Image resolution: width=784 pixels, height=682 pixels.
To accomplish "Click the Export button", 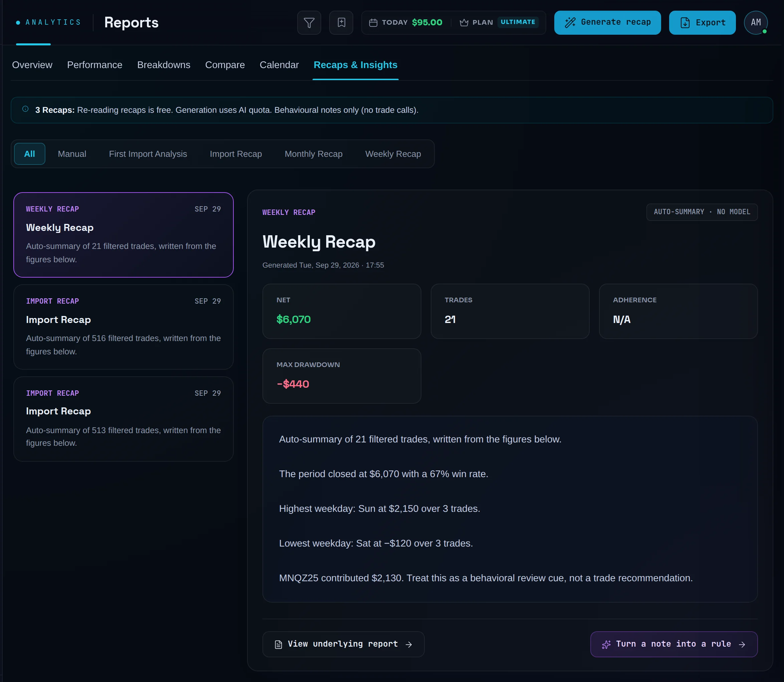I will click(702, 23).
